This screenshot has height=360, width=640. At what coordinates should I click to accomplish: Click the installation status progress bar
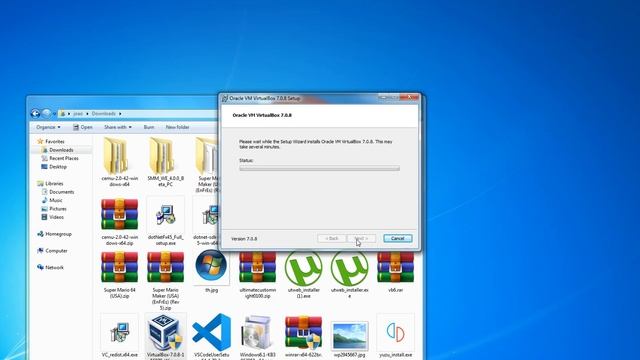coord(320,168)
